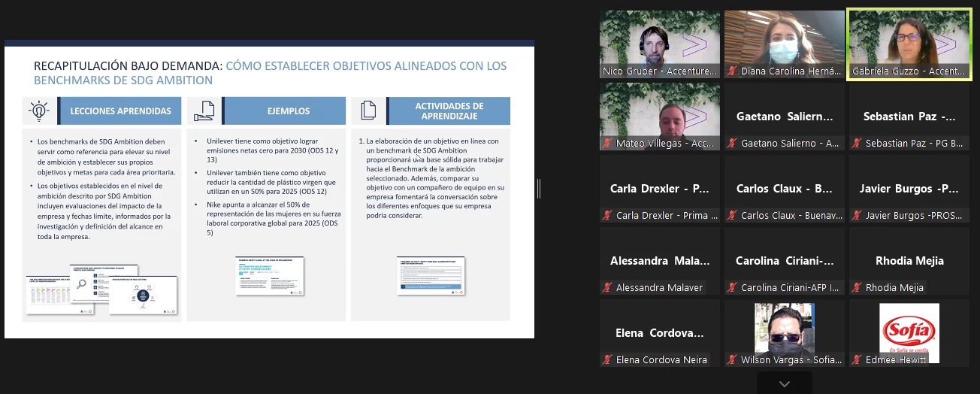Click the hand icon beside Ejemplos header
980x394 pixels.
click(x=204, y=111)
